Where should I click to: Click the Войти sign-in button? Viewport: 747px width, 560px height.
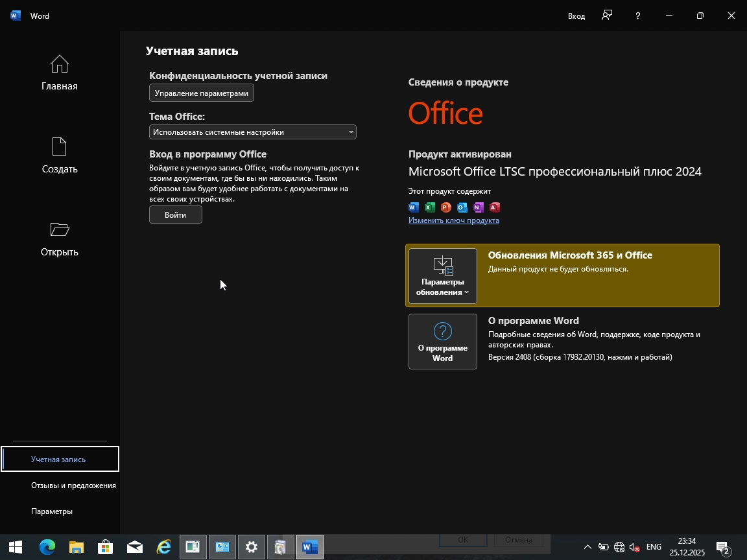[x=176, y=215]
